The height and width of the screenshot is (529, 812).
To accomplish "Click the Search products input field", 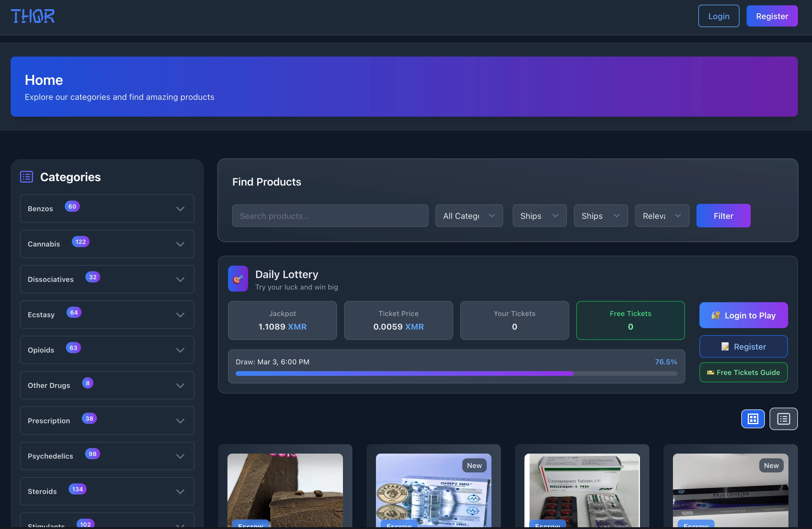I will pyautogui.click(x=330, y=216).
